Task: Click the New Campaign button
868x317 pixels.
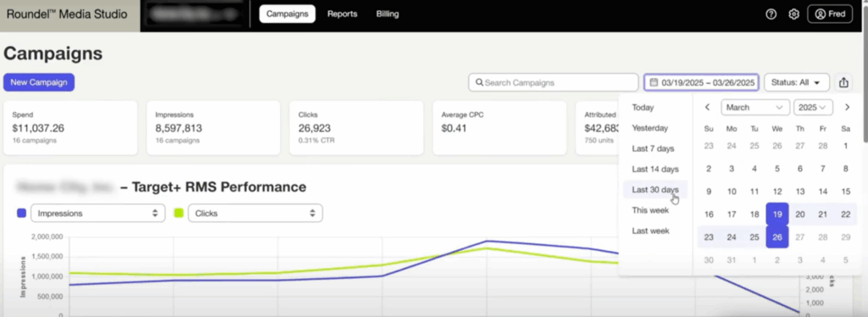Action: point(39,82)
